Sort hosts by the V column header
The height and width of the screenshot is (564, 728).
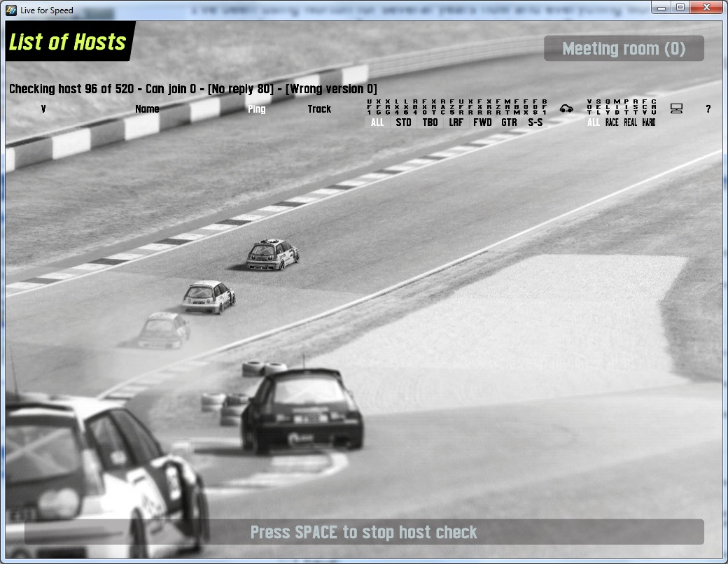43,109
